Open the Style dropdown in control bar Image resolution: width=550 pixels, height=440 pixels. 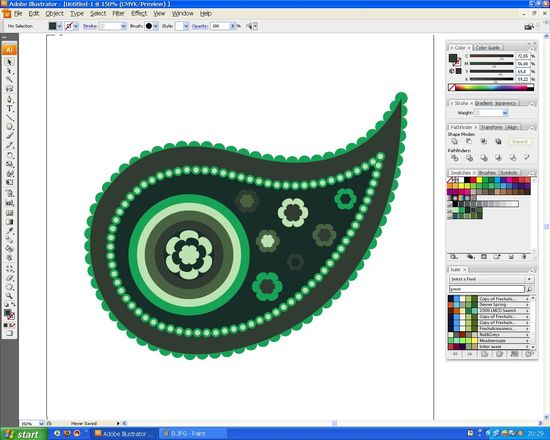186,26
